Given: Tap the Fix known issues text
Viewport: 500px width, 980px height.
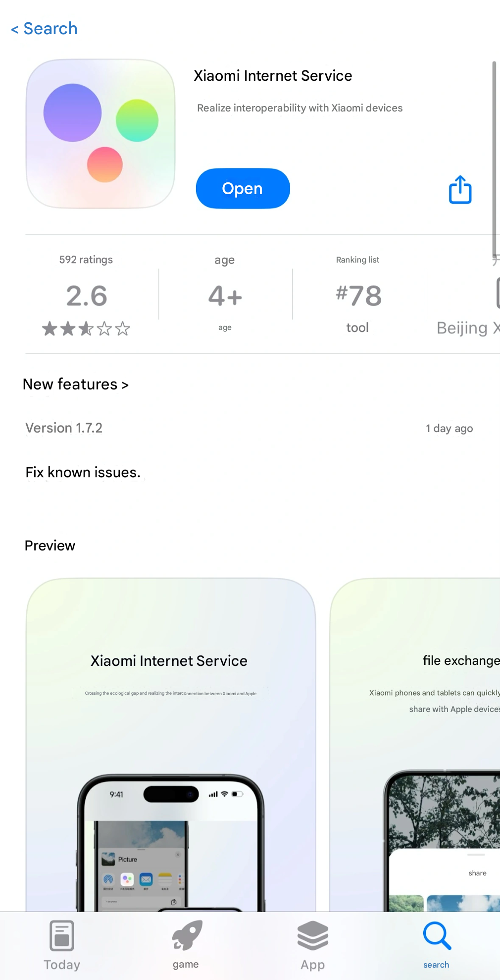Looking at the screenshot, I should point(83,473).
